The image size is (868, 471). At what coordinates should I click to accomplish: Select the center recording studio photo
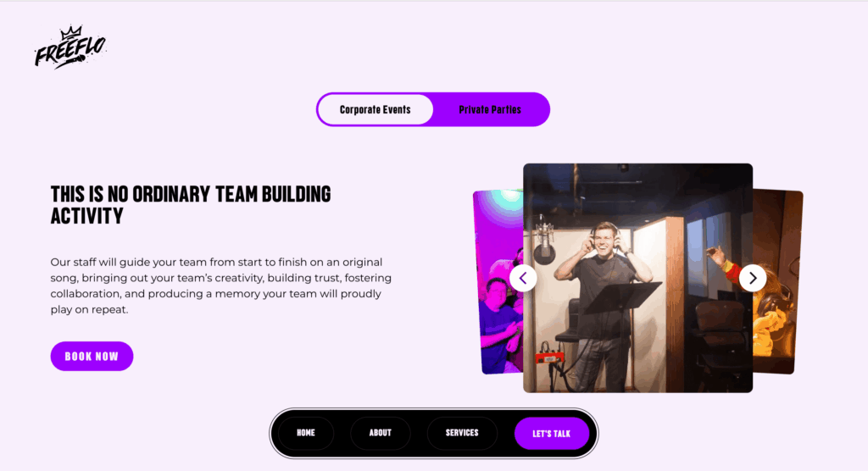[637, 278]
